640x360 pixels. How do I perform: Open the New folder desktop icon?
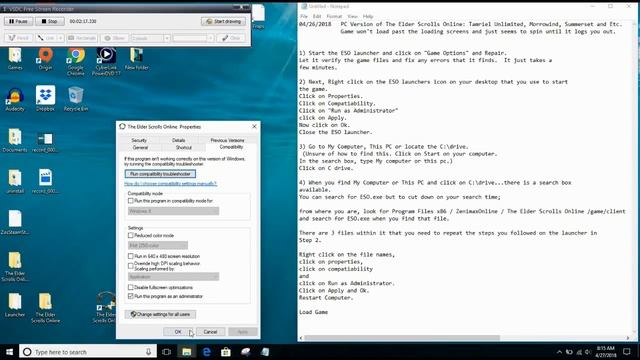[x=136, y=59]
